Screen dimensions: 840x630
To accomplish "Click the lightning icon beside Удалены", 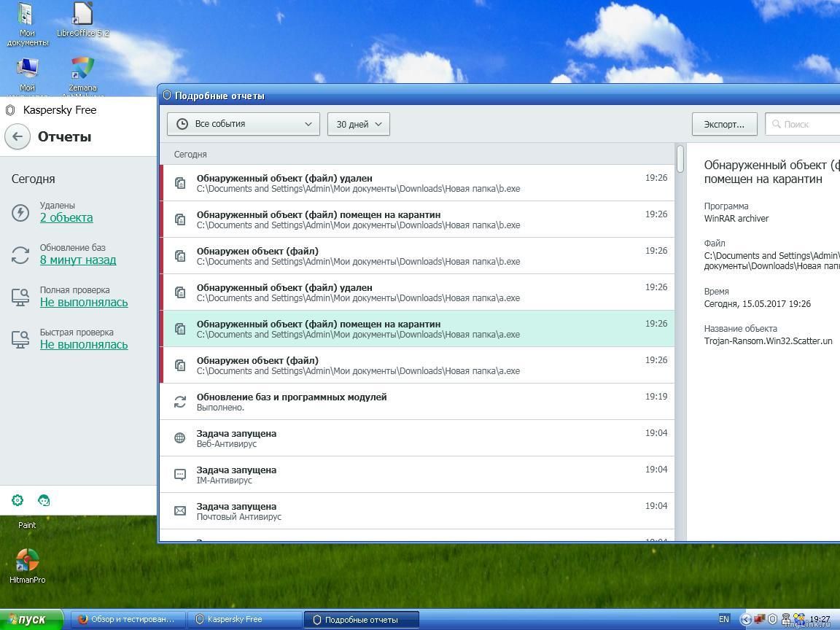I will tap(20, 213).
